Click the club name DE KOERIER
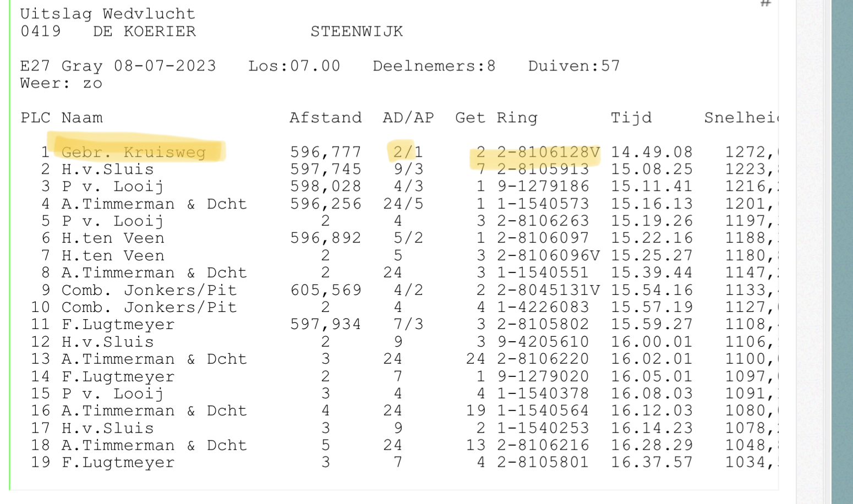 144,31
